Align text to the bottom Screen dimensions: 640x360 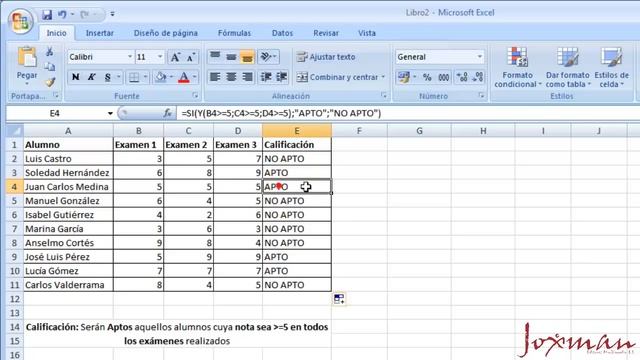tap(247, 56)
